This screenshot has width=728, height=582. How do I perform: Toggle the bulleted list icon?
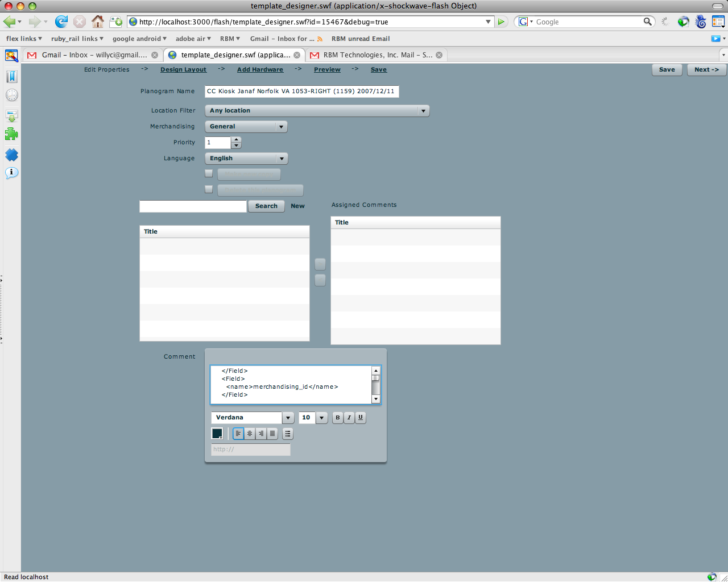(x=287, y=433)
